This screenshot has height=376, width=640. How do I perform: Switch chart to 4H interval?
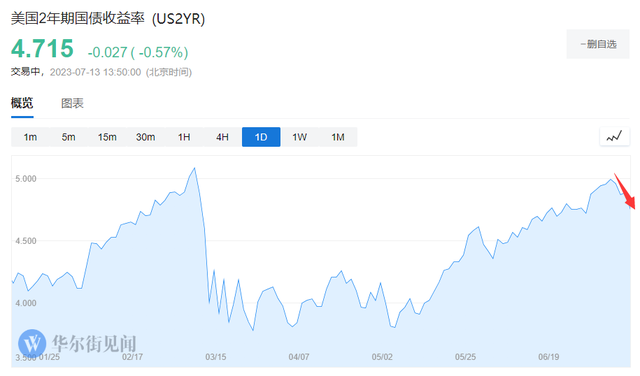click(222, 137)
